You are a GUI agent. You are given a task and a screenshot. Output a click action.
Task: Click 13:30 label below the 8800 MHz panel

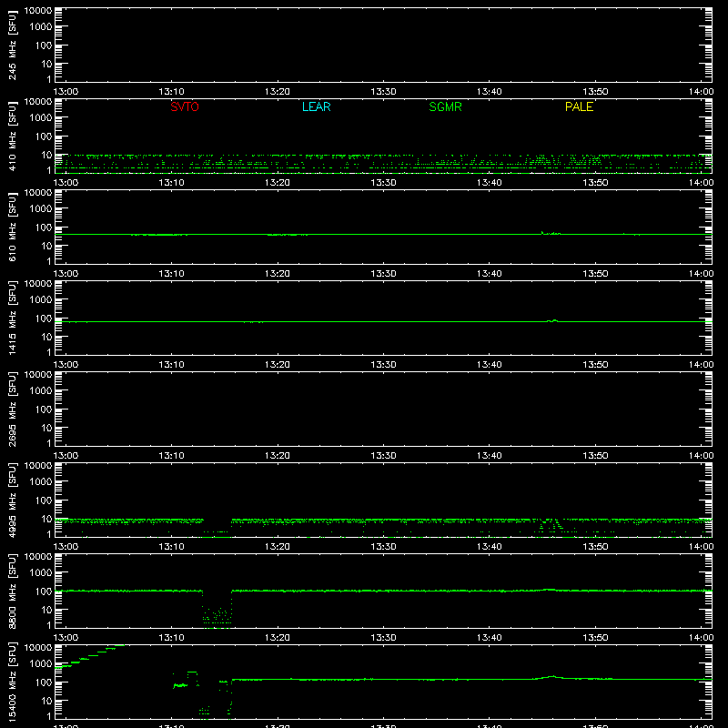[x=383, y=638]
